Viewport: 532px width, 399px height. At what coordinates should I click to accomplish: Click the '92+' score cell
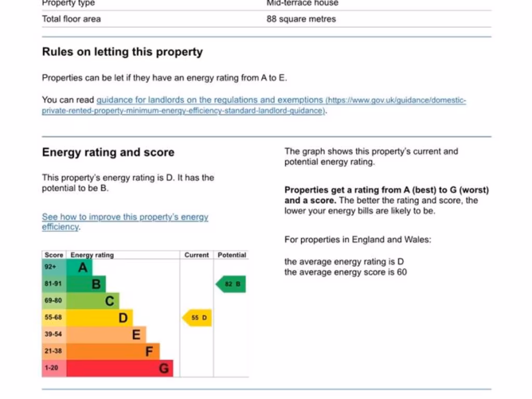50,267
